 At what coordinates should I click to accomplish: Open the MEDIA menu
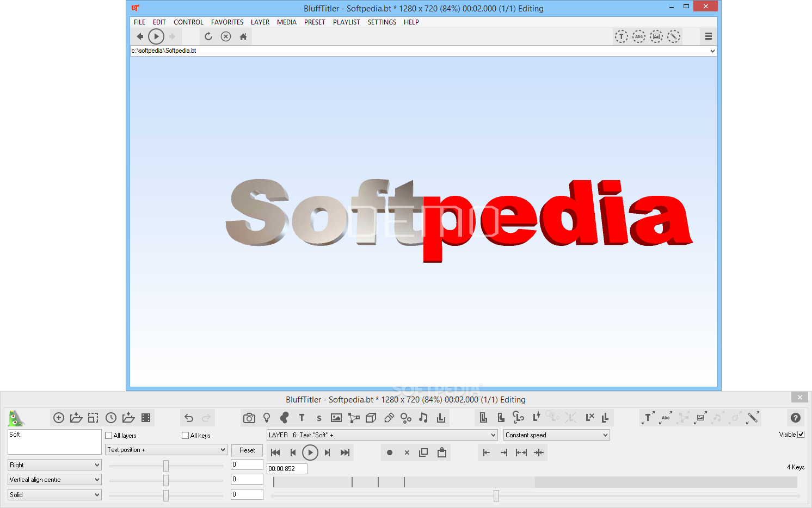[x=287, y=22]
